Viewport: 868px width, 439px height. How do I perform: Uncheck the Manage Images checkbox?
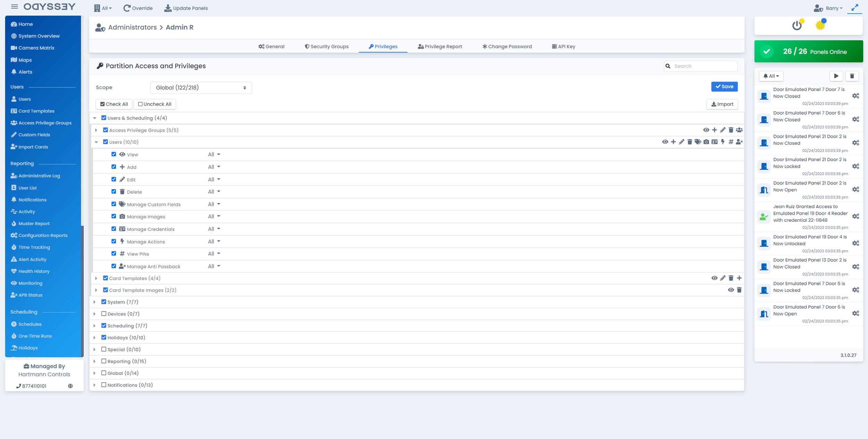pos(114,216)
